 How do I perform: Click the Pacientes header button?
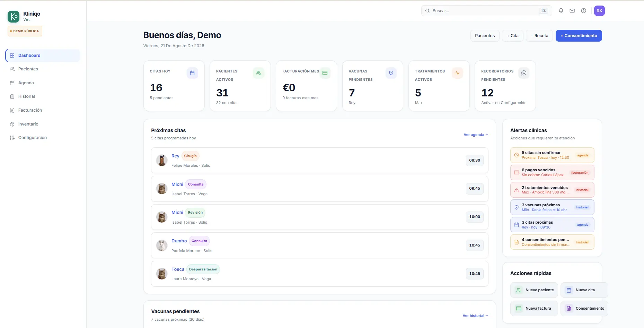[x=485, y=36]
